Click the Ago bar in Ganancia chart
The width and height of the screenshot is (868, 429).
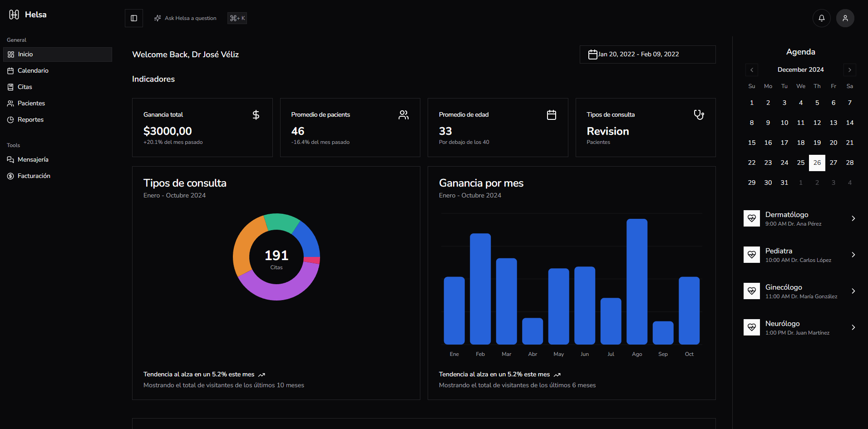click(637, 281)
